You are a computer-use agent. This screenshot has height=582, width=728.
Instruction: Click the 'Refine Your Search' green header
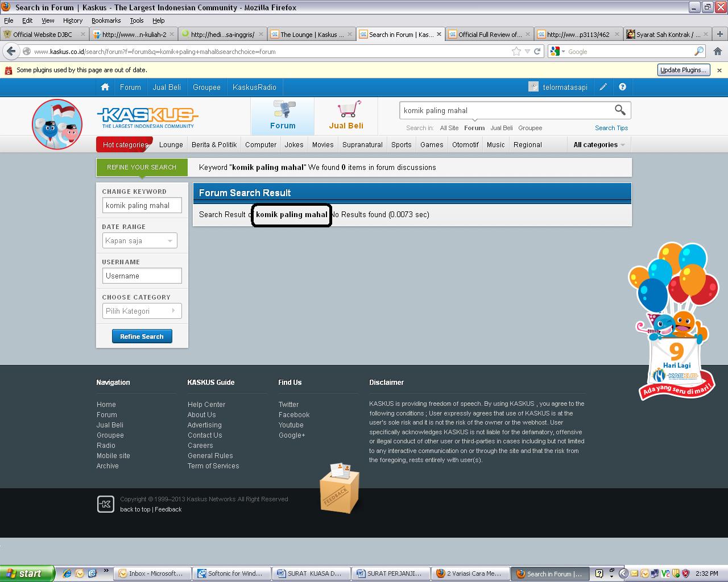[x=142, y=167]
